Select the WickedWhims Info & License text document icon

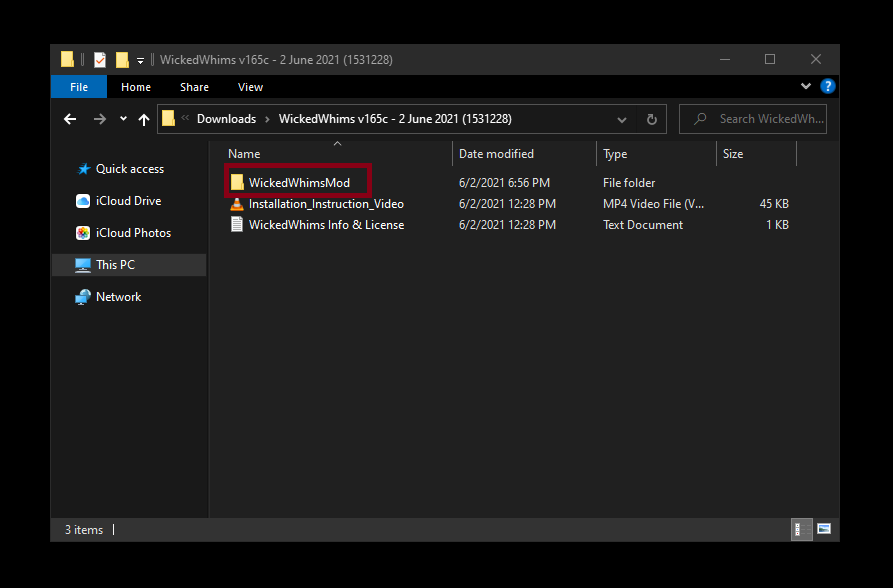[237, 224]
